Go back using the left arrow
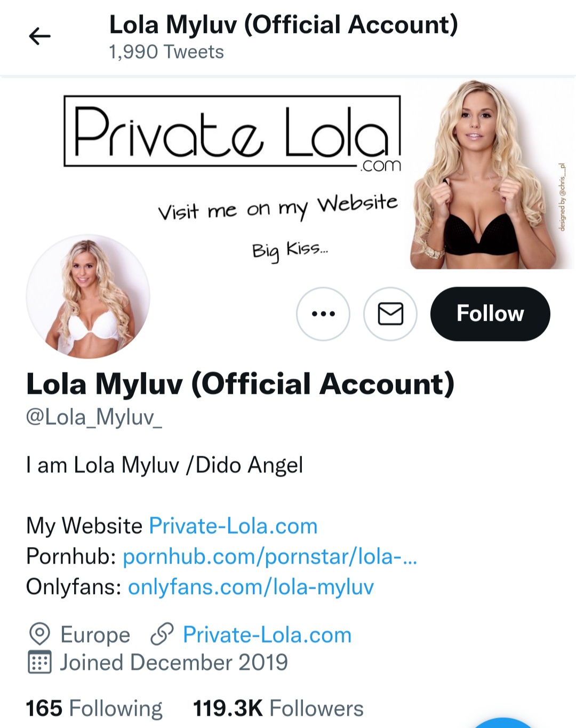 click(x=39, y=36)
